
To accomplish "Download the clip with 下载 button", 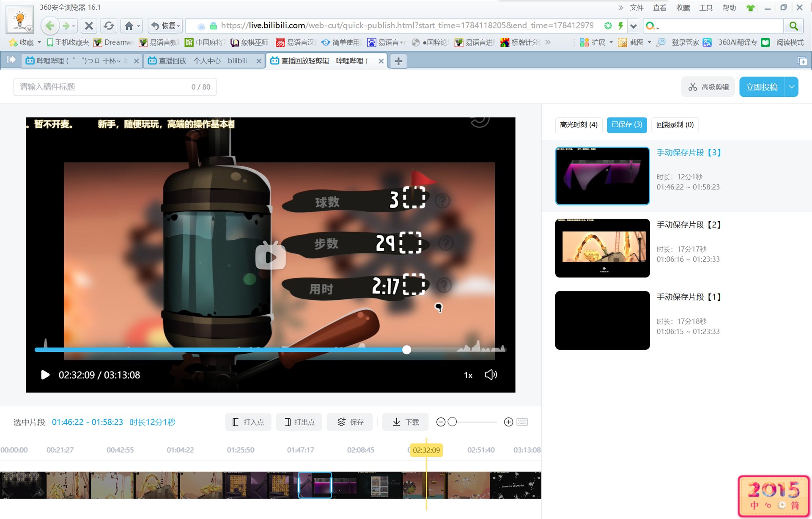I will tap(405, 422).
